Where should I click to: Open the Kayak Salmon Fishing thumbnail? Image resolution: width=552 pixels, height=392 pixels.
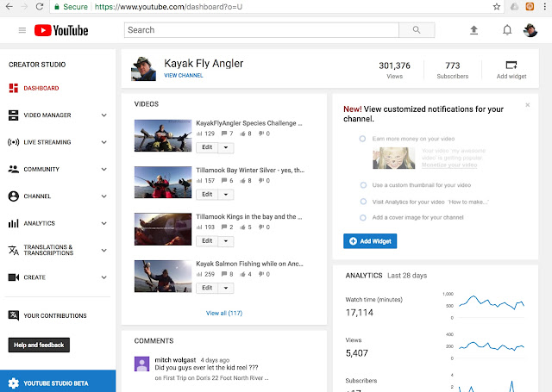(x=163, y=277)
